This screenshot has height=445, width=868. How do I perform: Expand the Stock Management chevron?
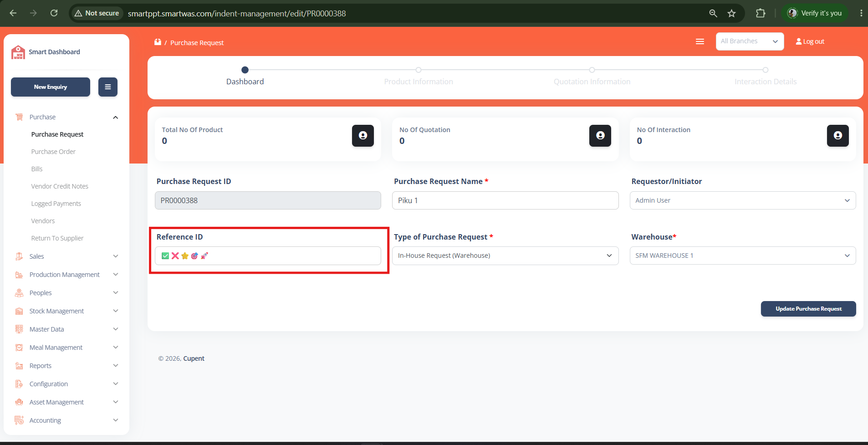[x=116, y=311]
